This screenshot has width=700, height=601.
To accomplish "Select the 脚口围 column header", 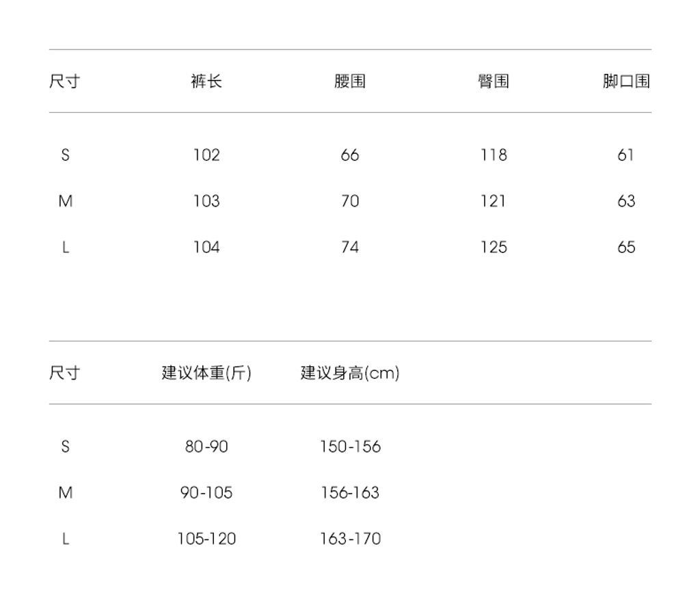I will coord(625,81).
